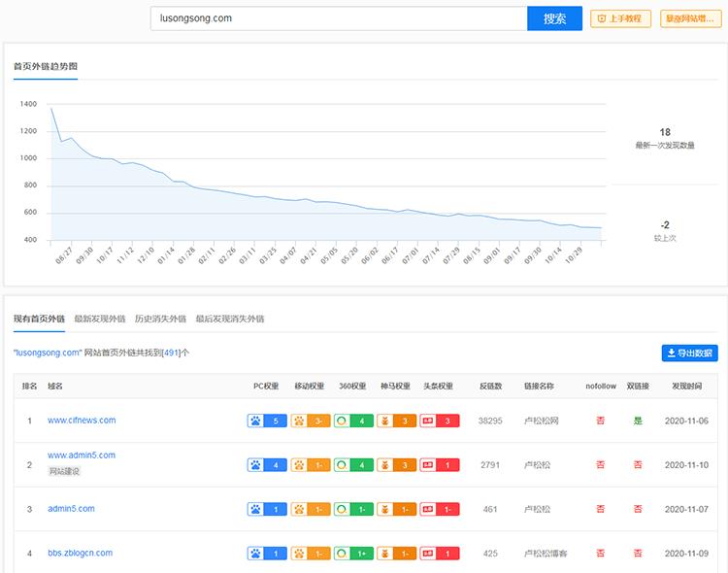Click the 移动权重 column header

(x=310, y=387)
